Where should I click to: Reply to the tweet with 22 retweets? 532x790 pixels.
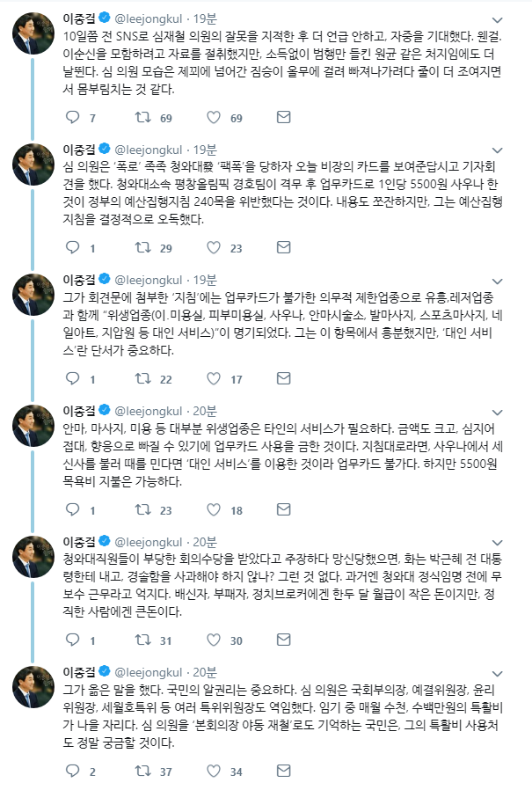coord(74,379)
